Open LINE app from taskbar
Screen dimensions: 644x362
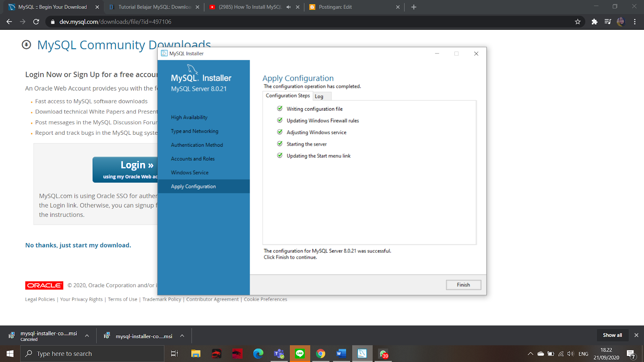(300, 354)
